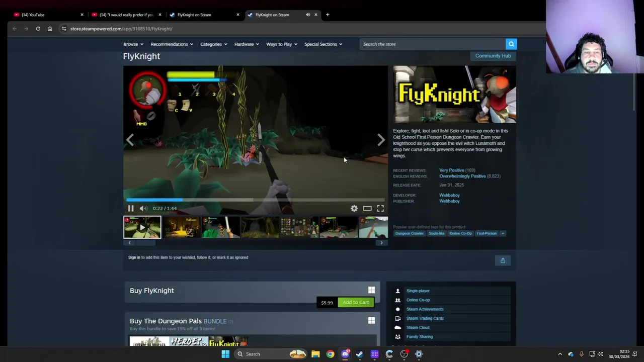
Task: Toggle theater mode on the video player
Action: (x=367, y=208)
